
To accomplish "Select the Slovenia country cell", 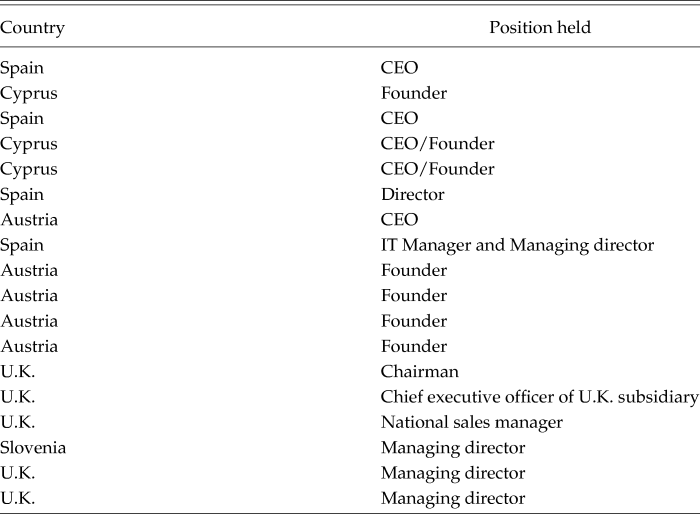I will (33, 448).
